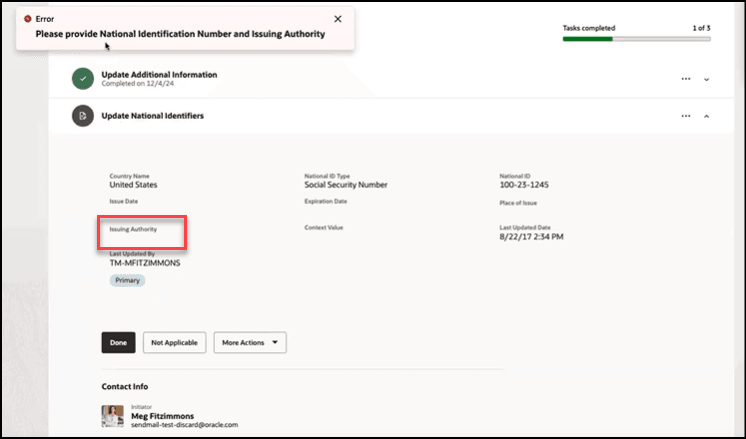Click the 1 of 3 tasks counter
The image size is (746, 439).
click(701, 28)
